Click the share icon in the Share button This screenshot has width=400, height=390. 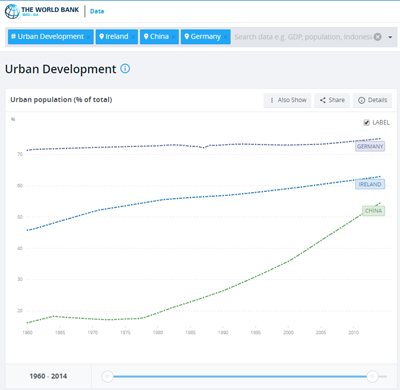tap(323, 100)
